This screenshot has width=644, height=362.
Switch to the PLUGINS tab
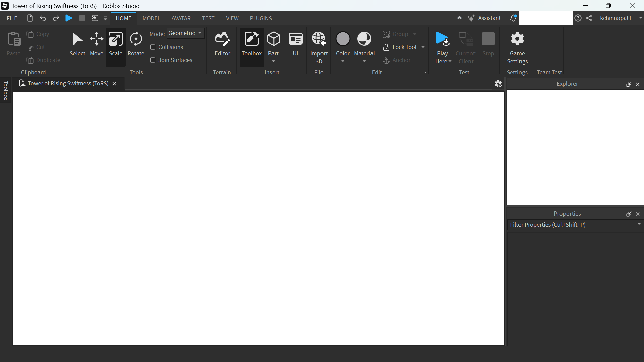click(261, 18)
